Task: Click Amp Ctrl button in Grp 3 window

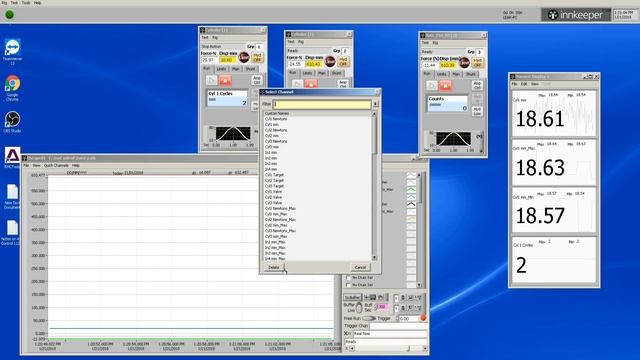Action: pyautogui.click(x=477, y=85)
